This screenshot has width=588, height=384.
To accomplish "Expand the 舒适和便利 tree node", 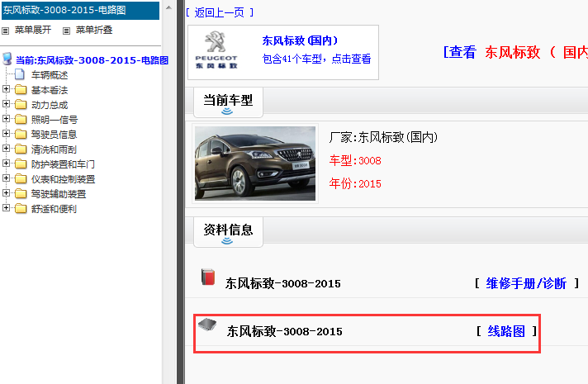I will point(6,207).
